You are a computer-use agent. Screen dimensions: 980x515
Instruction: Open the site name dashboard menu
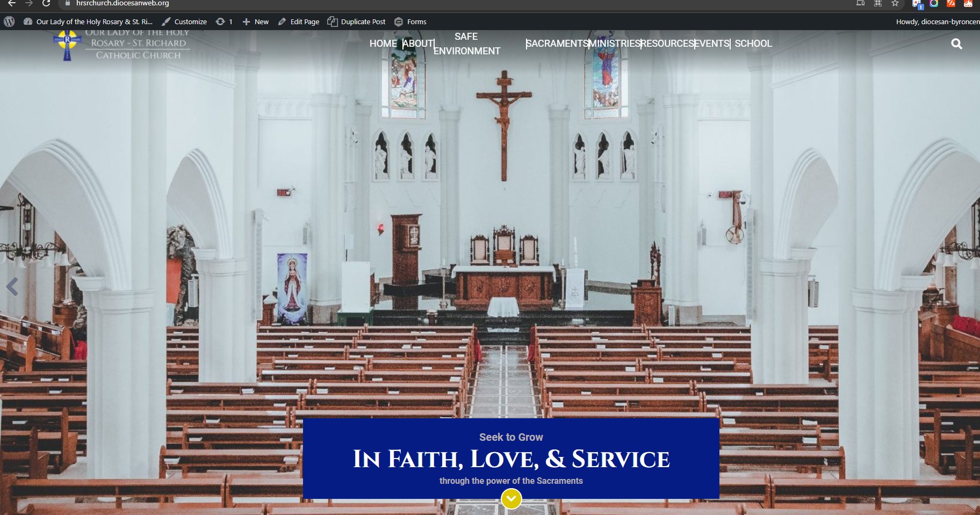pos(89,22)
